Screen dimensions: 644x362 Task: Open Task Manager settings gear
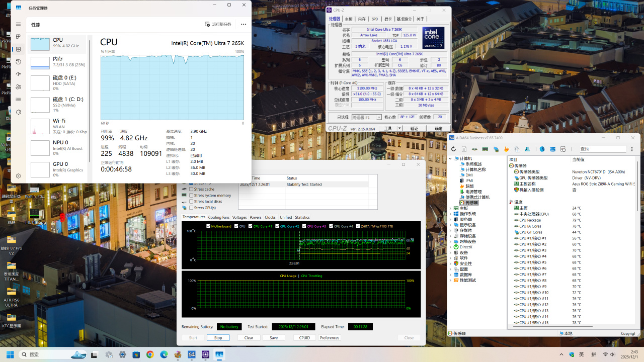[x=18, y=176]
